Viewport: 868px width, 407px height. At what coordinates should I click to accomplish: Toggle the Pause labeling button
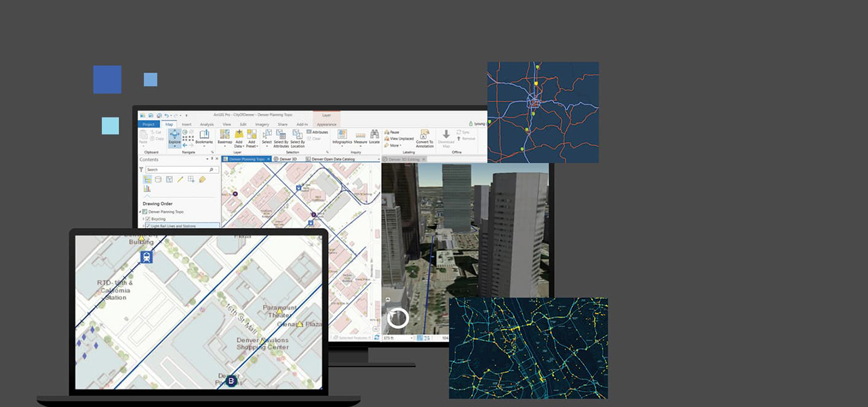click(391, 132)
